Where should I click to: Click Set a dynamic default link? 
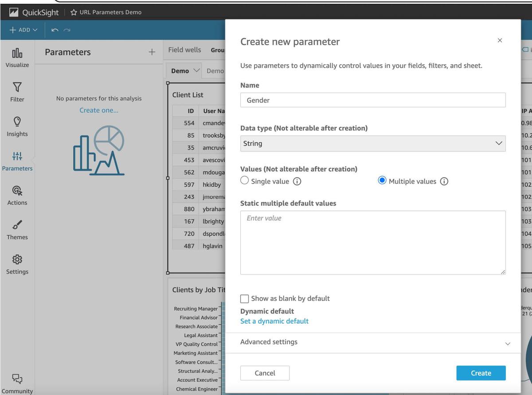pos(274,321)
